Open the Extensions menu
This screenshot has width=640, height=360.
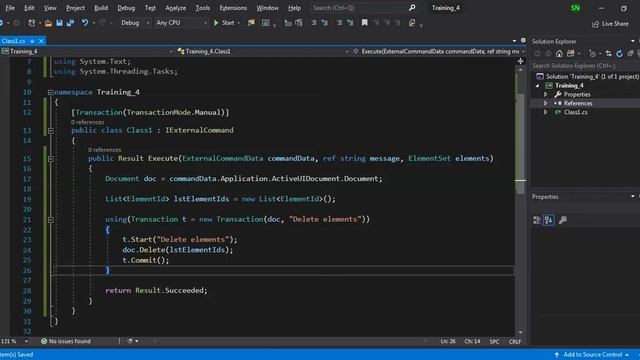pyautogui.click(x=233, y=8)
